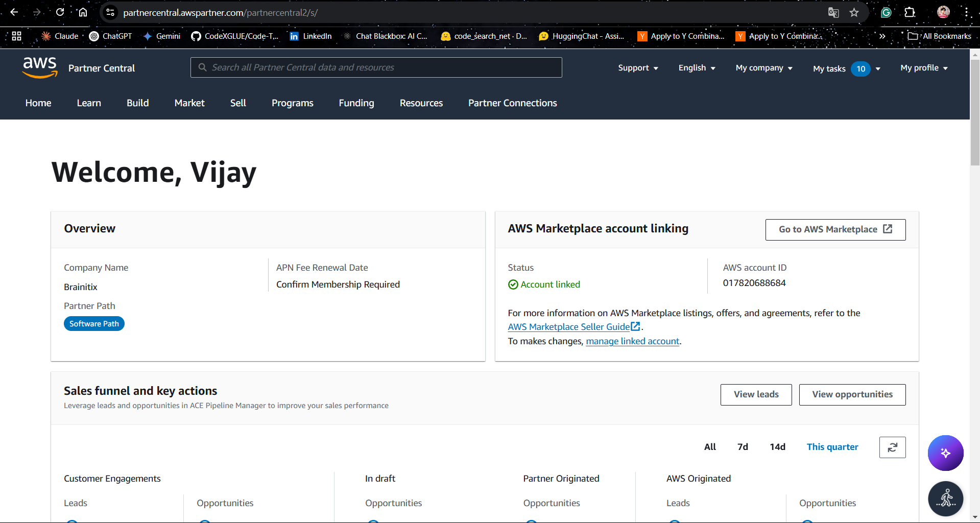Click the View opportunities button

click(x=852, y=395)
